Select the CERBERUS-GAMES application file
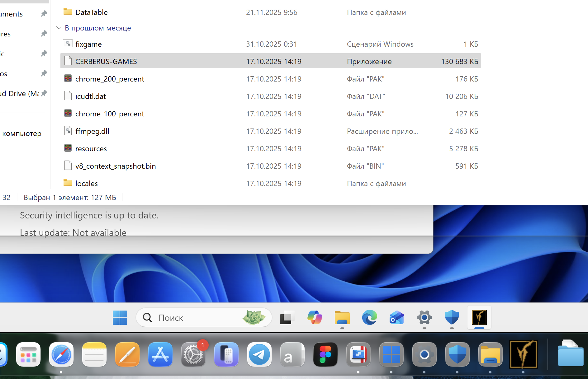The image size is (588, 379). 106,62
